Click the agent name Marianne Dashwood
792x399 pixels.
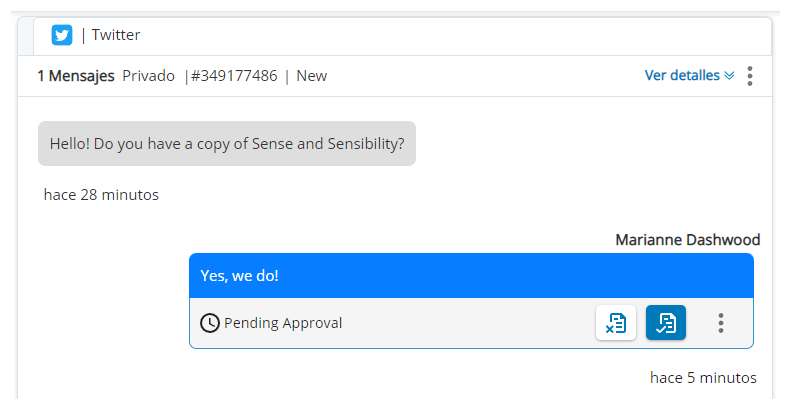click(687, 239)
